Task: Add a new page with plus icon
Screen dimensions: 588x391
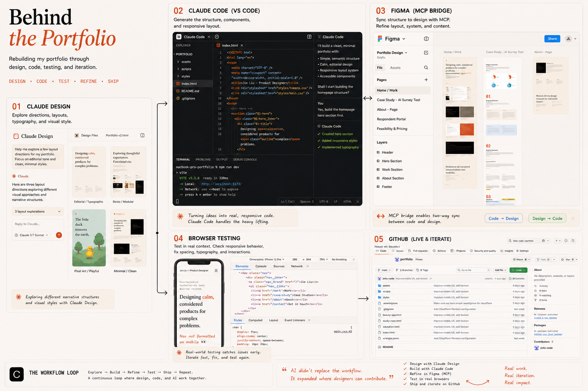Action: click(426, 80)
